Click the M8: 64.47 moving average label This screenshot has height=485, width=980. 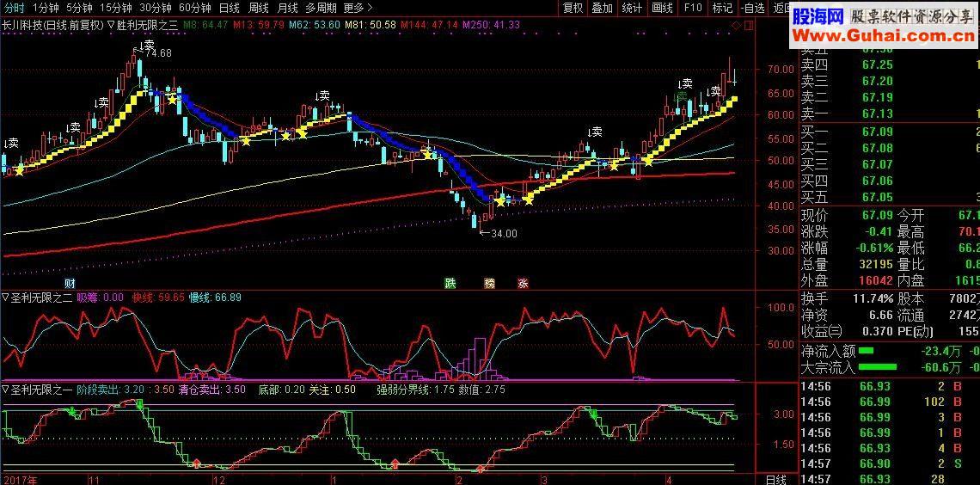click(x=205, y=25)
